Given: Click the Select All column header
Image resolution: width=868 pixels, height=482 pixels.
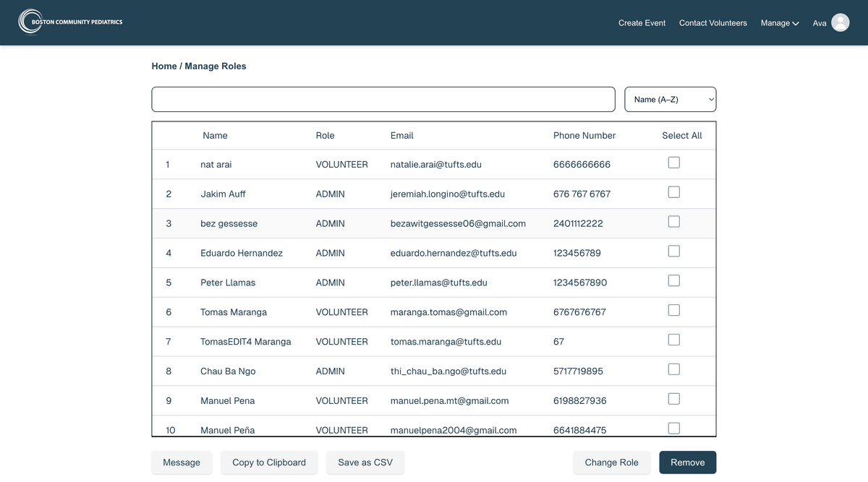Looking at the screenshot, I should [x=681, y=136].
